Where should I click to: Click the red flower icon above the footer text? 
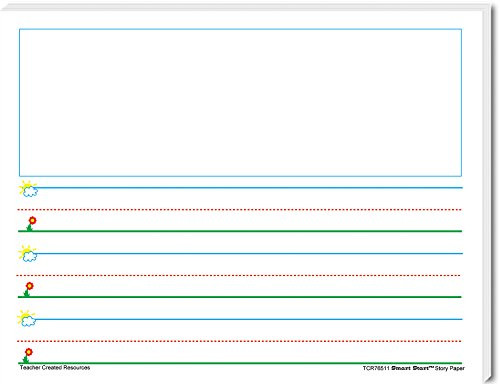28,355
